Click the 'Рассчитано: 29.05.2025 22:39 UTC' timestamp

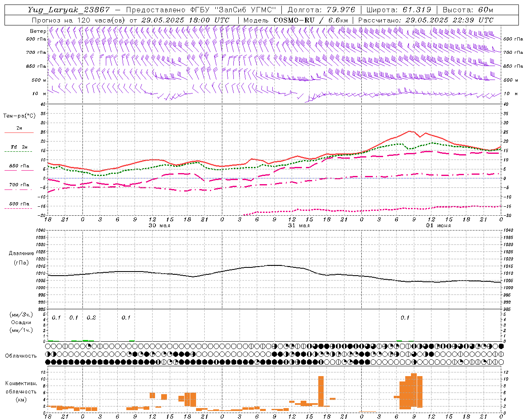(426, 20)
